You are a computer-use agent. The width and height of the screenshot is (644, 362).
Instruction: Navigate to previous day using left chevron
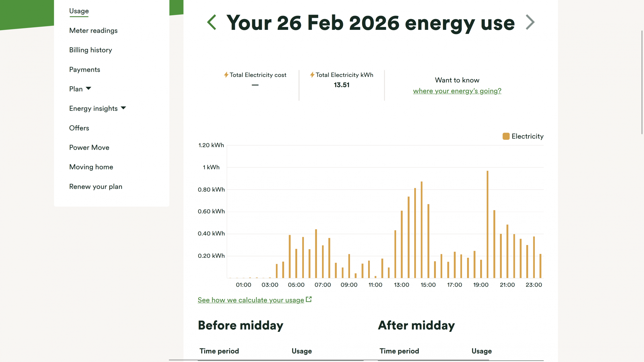click(x=212, y=22)
